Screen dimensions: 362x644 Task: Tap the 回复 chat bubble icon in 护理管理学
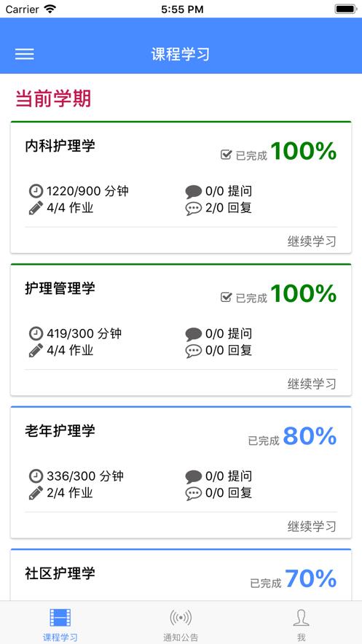pos(194,351)
